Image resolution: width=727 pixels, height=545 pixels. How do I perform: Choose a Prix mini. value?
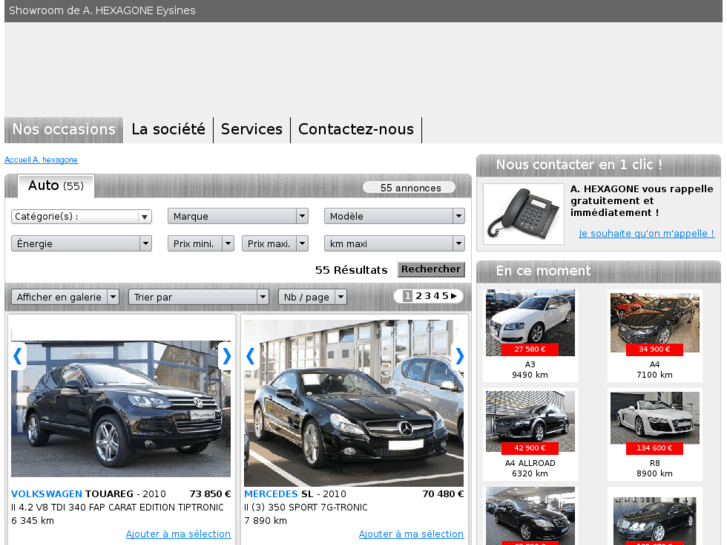pyautogui.click(x=201, y=244)
